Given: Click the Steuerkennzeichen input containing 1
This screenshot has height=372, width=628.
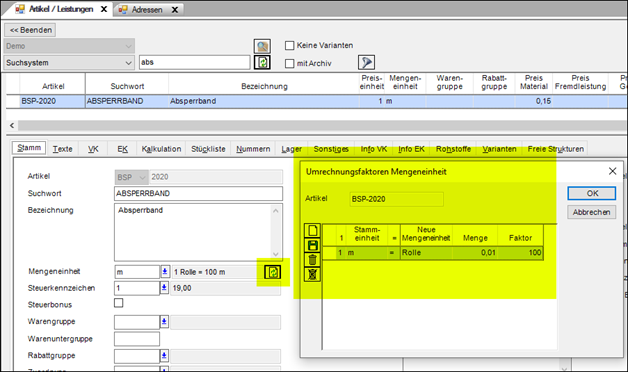Looking at the screenshot, I should pyautogui.click(x=137, y=288).
